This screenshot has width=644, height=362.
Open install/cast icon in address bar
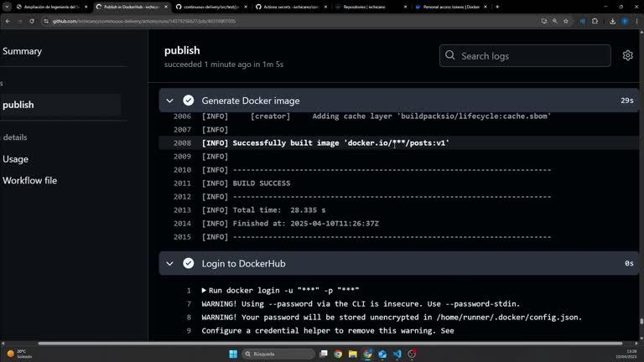[543, 21]
